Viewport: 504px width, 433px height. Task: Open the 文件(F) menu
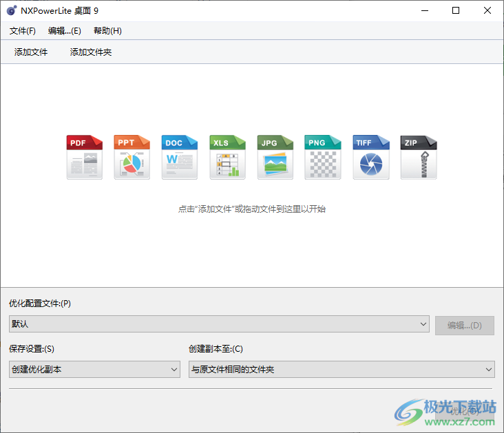(23, 31)
